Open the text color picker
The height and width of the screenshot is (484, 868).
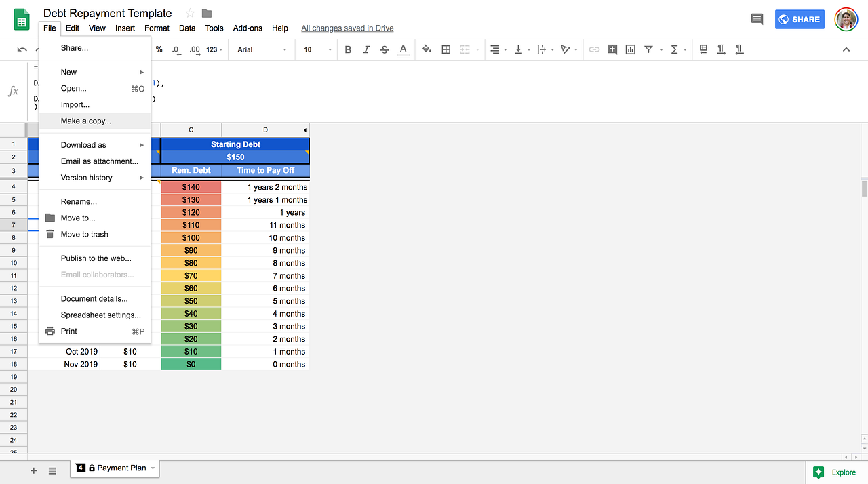click(x=403, y=49)
